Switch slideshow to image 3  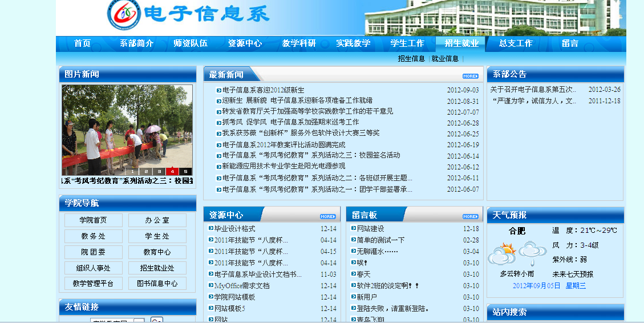click(x=159, y=171)
